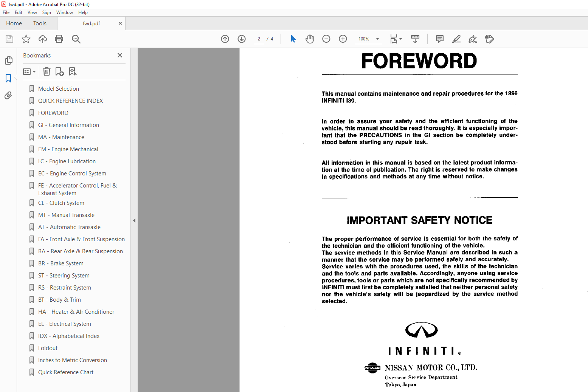
Task: Open the Page Thumbnails panel
Action: [x=8, y=60]
